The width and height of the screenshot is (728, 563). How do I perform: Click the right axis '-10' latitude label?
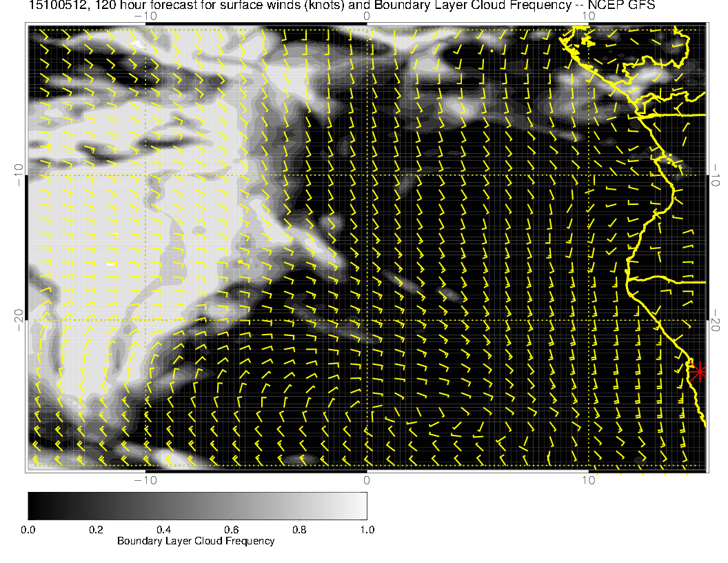coord(716,175)
